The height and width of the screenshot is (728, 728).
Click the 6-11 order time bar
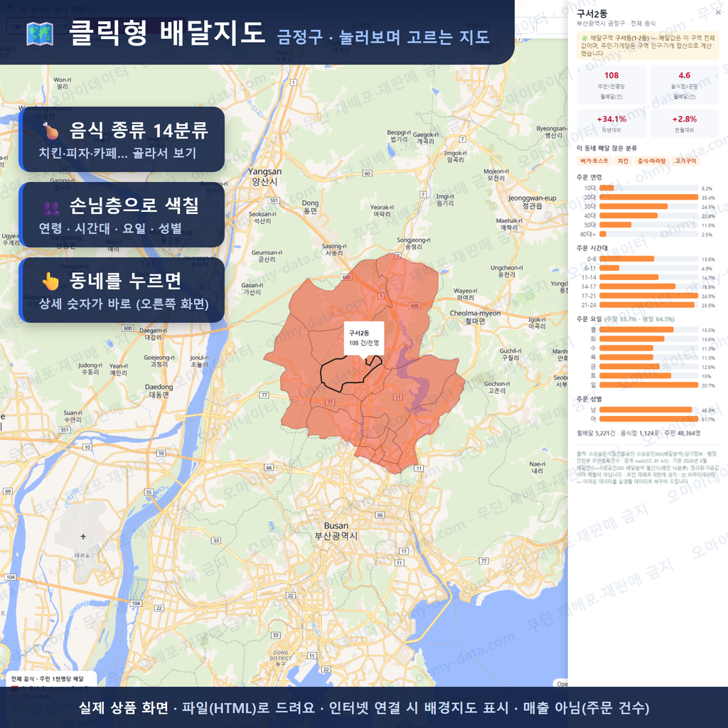[648, 268]
